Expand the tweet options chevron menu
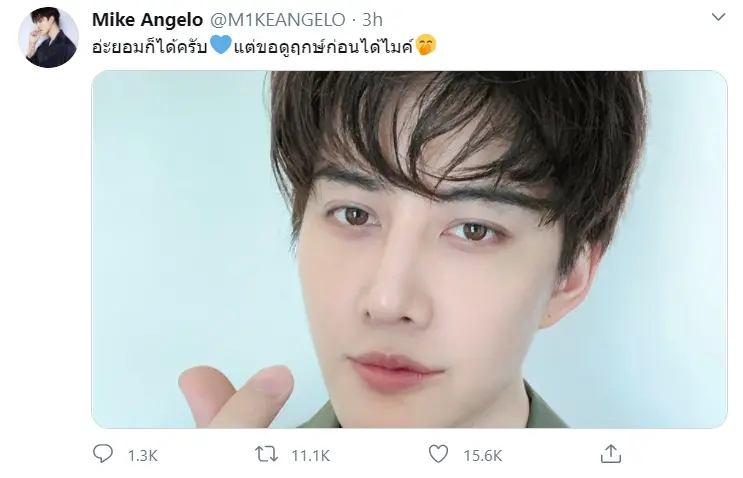The height and width of the screenshot is (478, 743). (718, 17)
